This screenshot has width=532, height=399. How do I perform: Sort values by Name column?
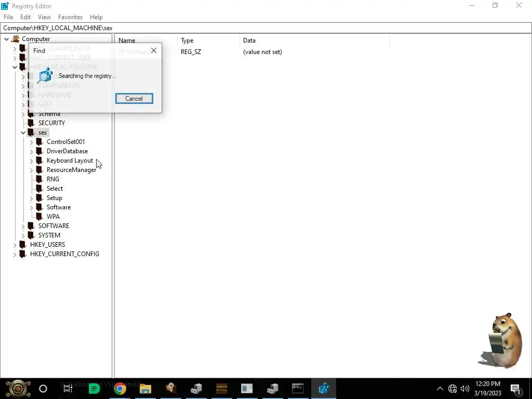146,41
